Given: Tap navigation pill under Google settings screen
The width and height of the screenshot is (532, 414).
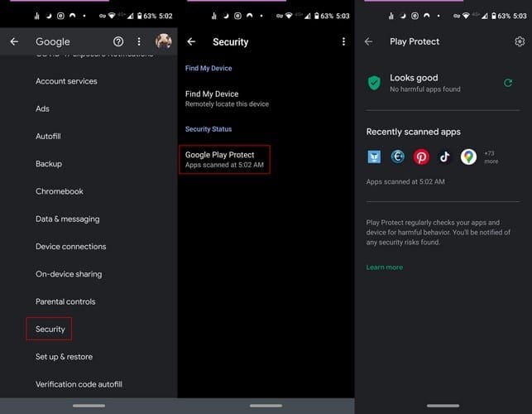Looking at the screenshot, I should coord(89,406).
